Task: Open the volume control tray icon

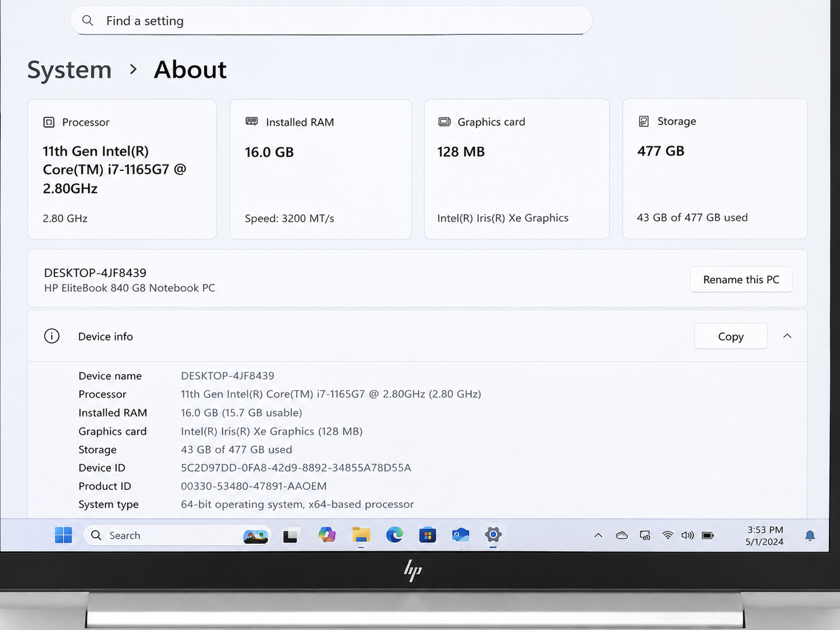Action: click(688, 535)
